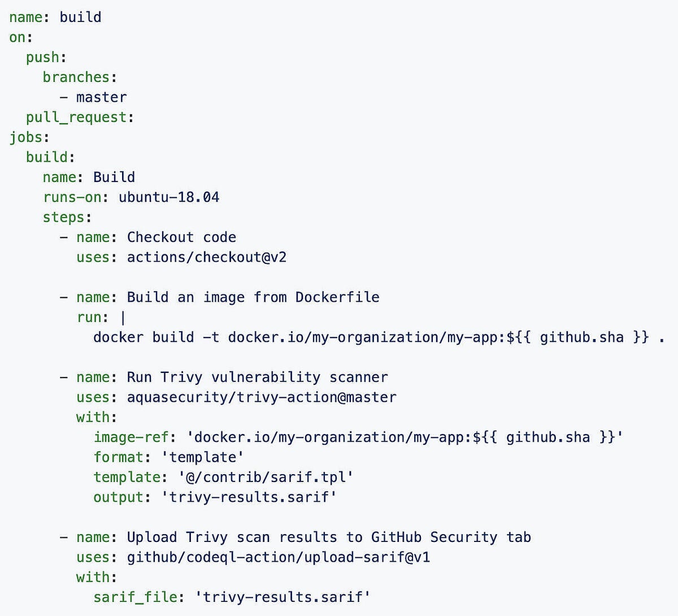Click 'Run Trivy vulnerability scanner' step name

pyautogui.click(x=257, y=377)
